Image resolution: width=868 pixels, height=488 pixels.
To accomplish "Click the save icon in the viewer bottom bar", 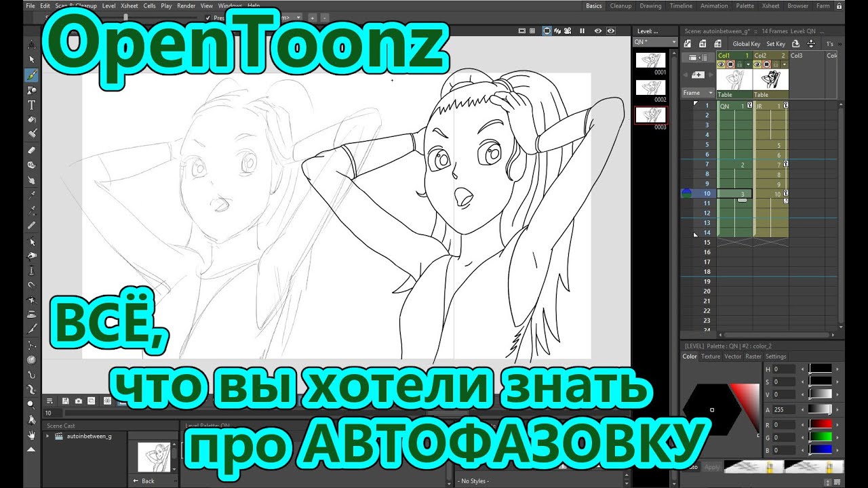I will click(x=66, y=401).
